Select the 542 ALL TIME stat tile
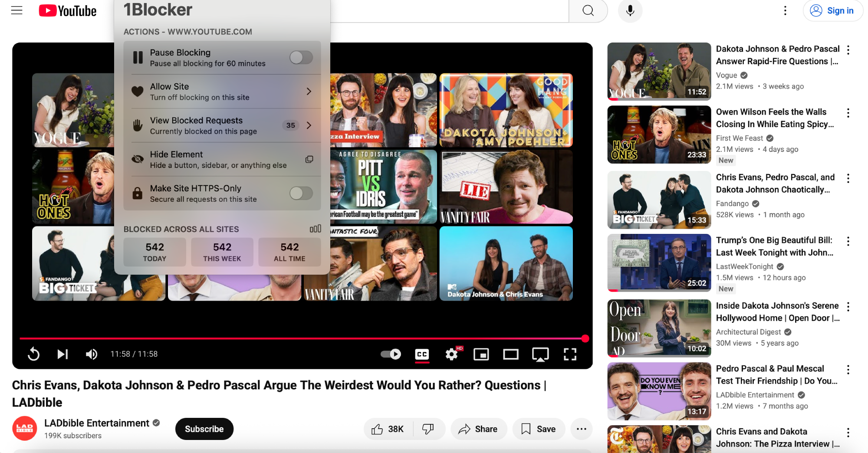 coord(289,252)
